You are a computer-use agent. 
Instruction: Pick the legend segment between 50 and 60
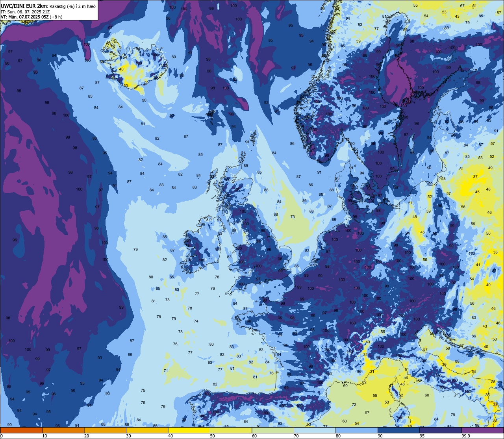point(231,430)
